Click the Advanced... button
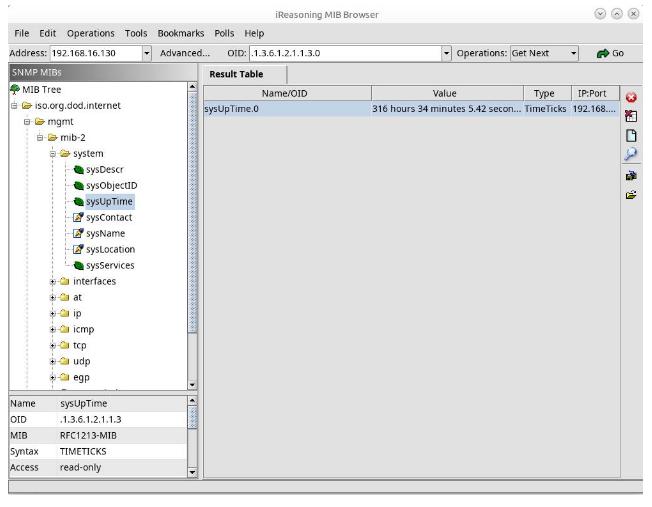Screen dimensions: 652x507 [185, 53]
